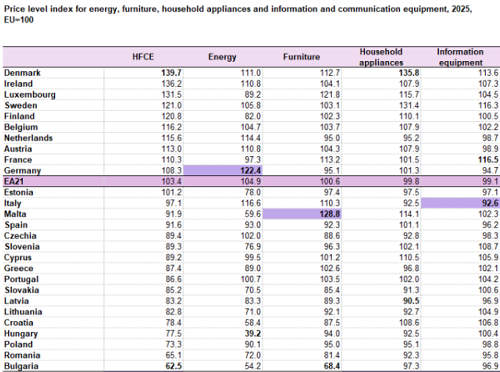The height and width of the screenshot is (372, 500).
Task: Select Estonia's energy value 78.0
Action: [x=253, y=192]
